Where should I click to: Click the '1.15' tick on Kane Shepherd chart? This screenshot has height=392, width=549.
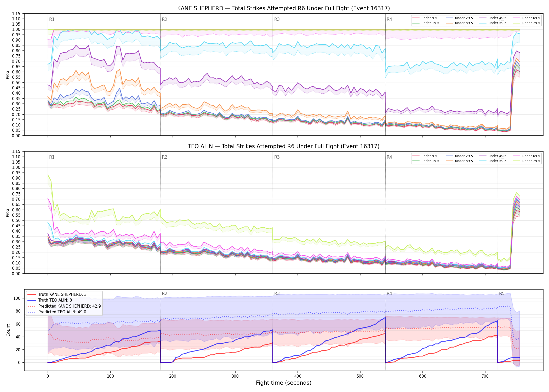coord(16,14)
